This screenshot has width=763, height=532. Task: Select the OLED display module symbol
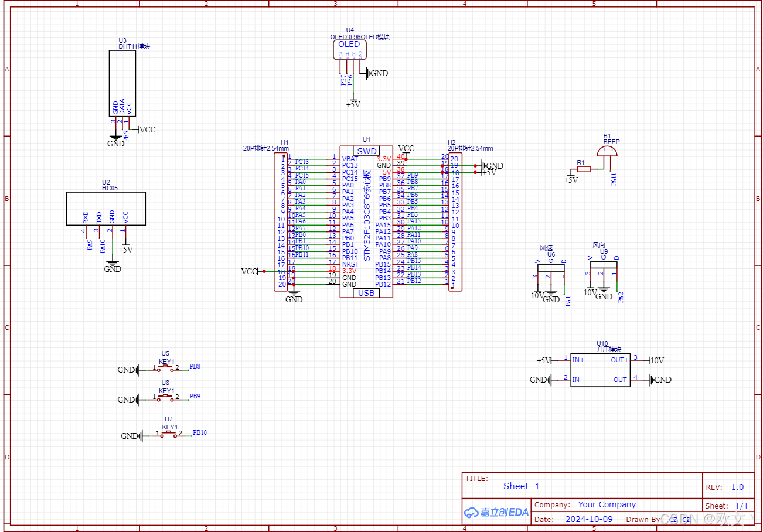(351, 50)
